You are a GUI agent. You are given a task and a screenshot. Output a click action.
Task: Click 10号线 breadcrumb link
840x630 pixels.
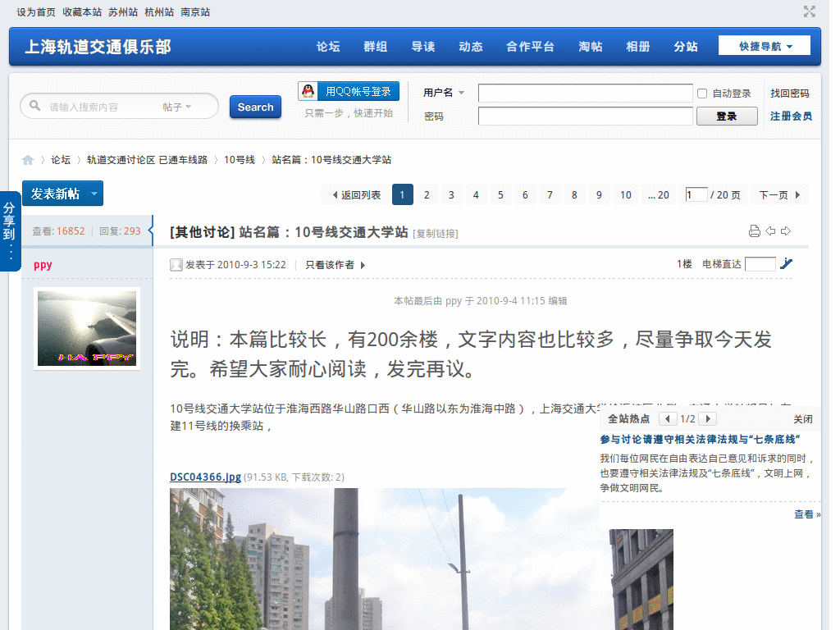[239, 160]
